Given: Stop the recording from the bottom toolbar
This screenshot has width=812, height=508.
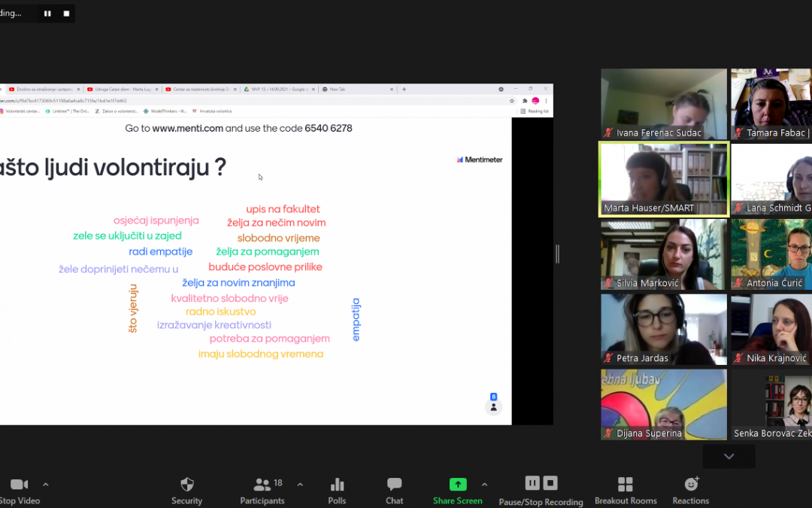Looking at the screenshot, I should [x=550, y=483].
